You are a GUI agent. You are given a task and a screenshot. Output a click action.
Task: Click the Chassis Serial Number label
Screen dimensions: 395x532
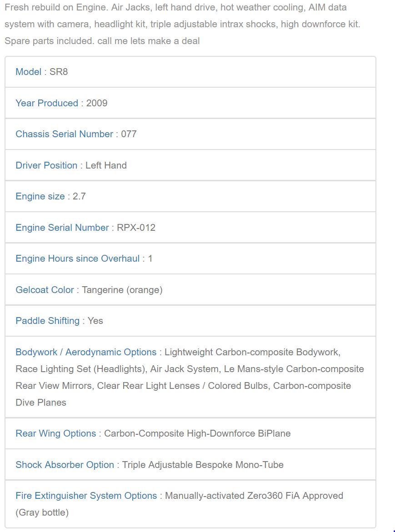(x=64, y=134)
